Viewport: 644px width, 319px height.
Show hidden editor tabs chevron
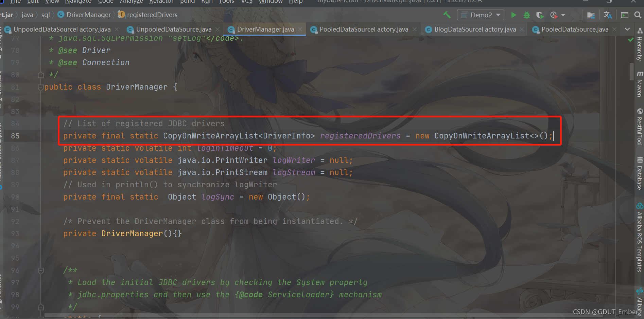pyautogui.click(x=627, y=30)
